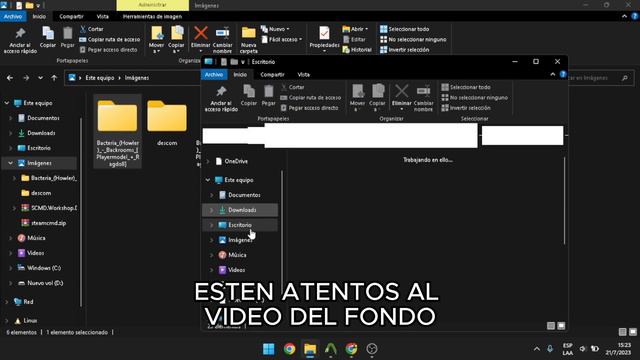640x360 pixels.
Task: Open Archivo tab in Imágenes window
Action: tap(13, 17)
